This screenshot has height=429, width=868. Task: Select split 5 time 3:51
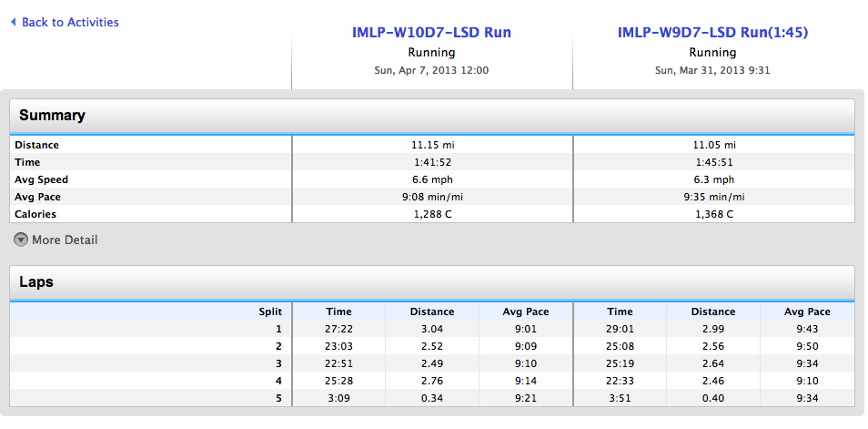point(619,398)
